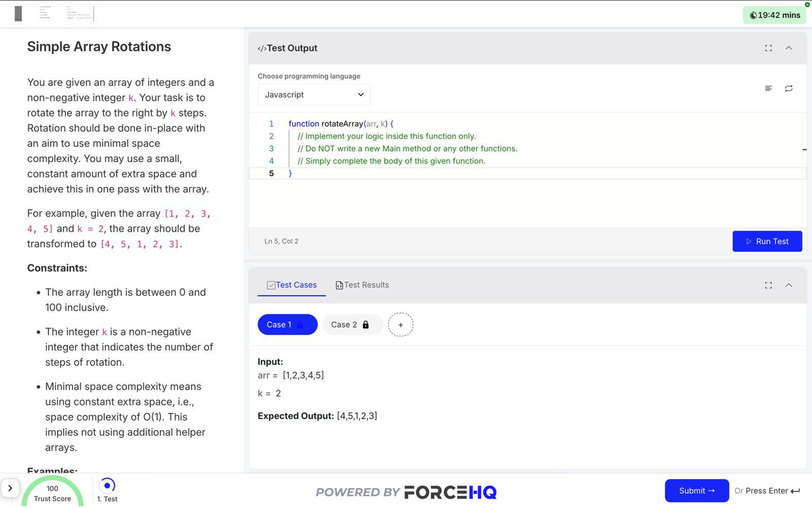Click the code tag icon beside Test Output
The height and width of the screenshot is (508, 812).
pos(262,49)
